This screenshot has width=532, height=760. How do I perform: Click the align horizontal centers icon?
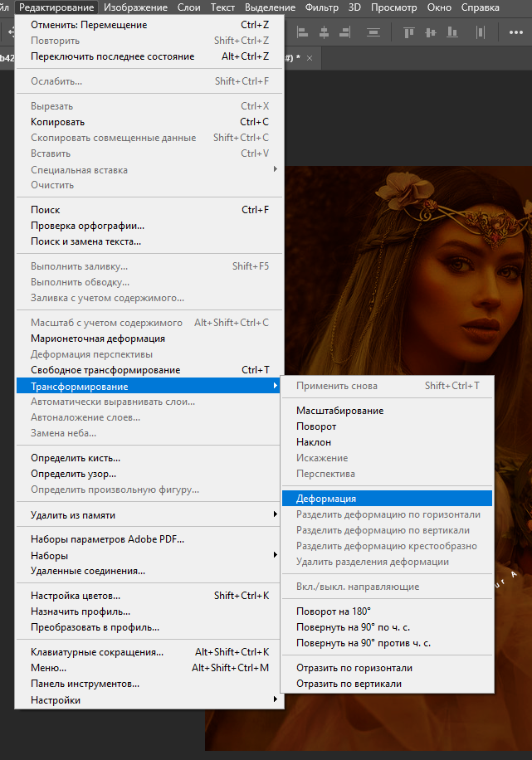point(324,34)
